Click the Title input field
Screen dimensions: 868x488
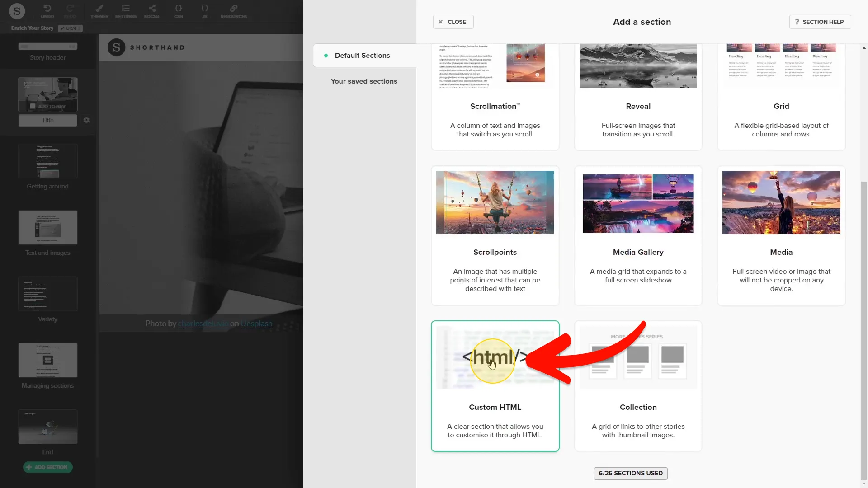click(x=48, y=120)
